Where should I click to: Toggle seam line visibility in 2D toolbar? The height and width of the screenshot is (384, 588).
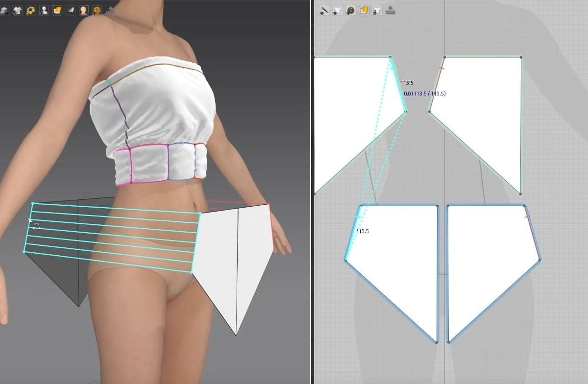coord(324,10)
